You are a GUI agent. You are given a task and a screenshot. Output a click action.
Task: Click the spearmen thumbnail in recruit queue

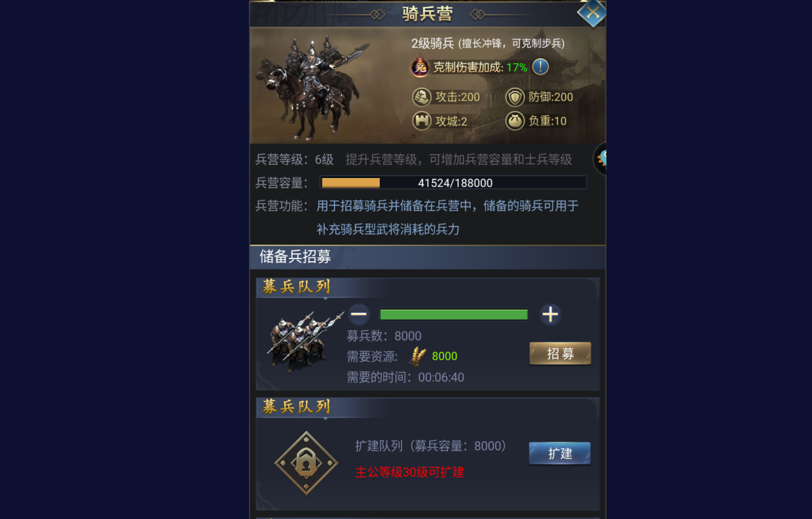click(x=304, y=342)
